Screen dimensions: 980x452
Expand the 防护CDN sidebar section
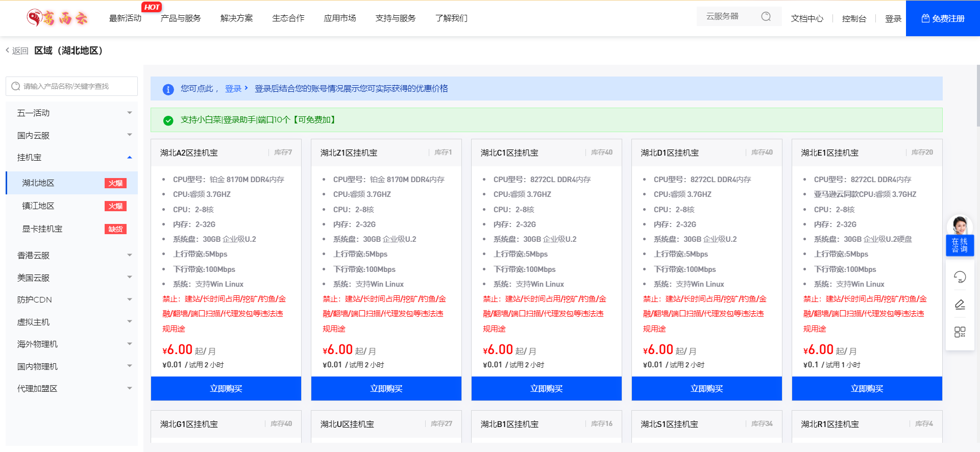(x=71, y=299)
